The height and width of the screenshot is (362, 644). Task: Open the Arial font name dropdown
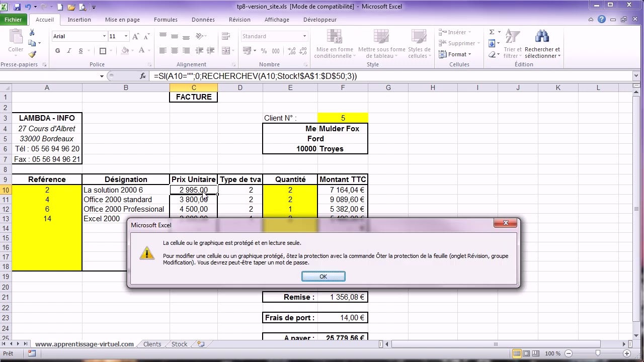[x=104, y=36]
